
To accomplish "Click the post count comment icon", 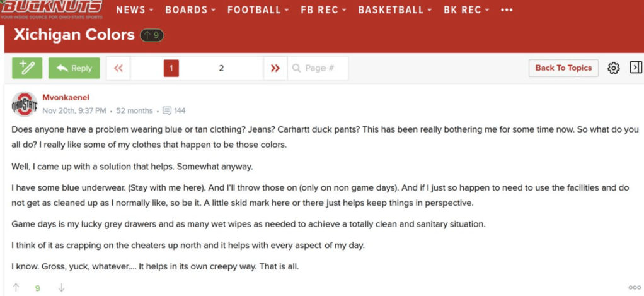I will (x=167, y=110).
